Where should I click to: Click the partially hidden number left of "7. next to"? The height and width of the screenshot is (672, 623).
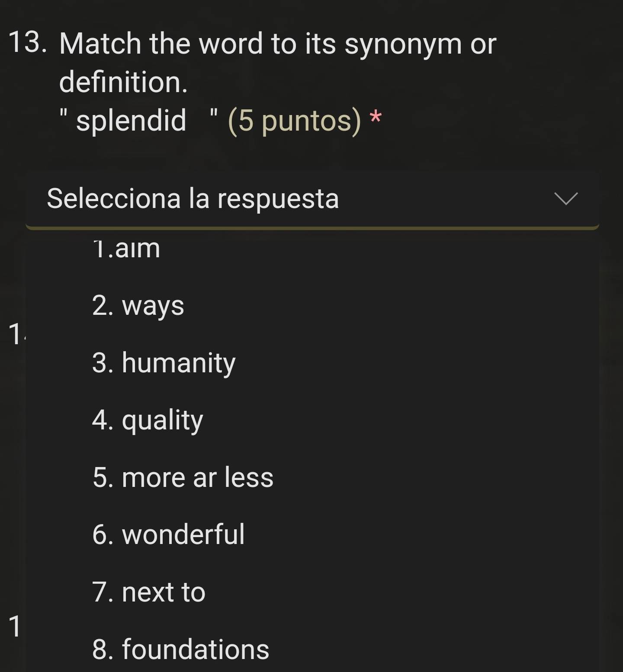pos(14,626)
